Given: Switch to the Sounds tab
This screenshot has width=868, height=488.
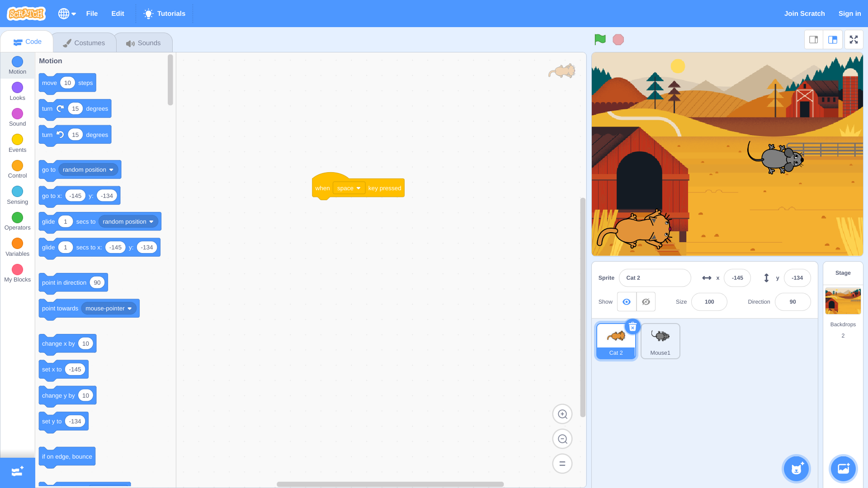Looking at the screenshot, I should (144, 43).
